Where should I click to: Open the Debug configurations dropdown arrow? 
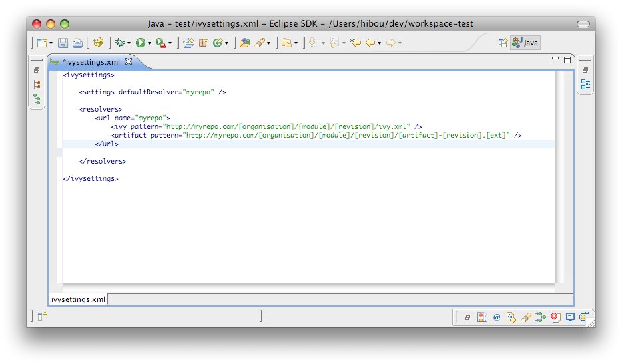click(x=129, y=44)
